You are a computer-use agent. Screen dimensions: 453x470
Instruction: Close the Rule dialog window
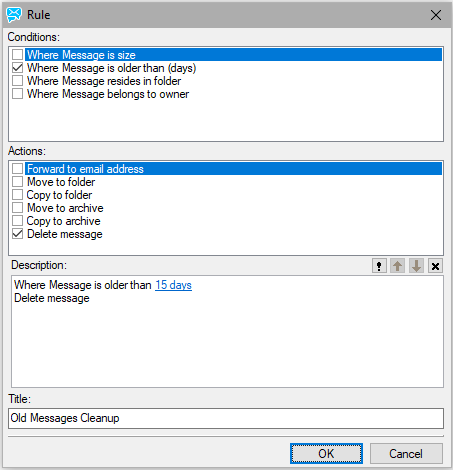(x=436, y=15)
